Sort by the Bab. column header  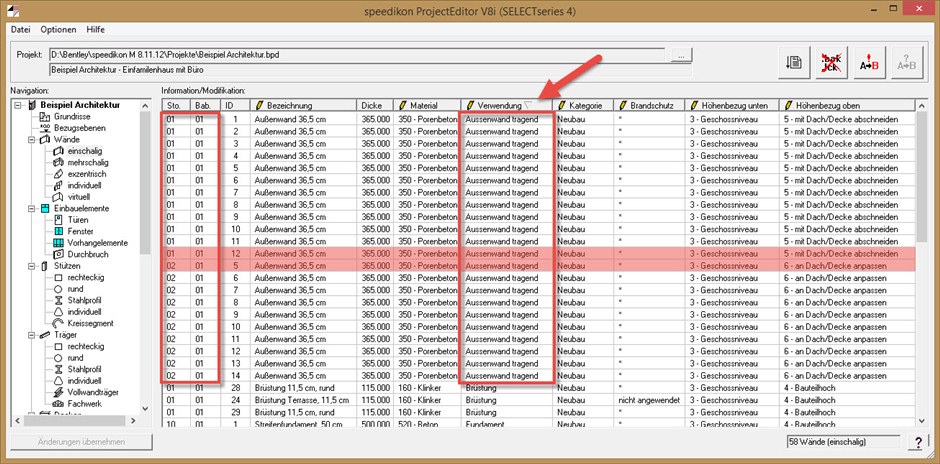coord(205,106)
